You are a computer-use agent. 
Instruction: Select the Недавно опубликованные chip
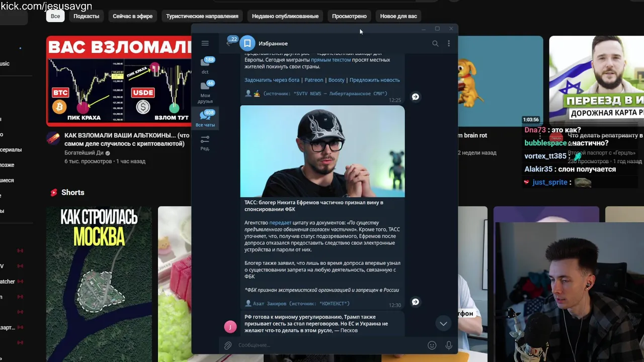(x=285, y=16)
